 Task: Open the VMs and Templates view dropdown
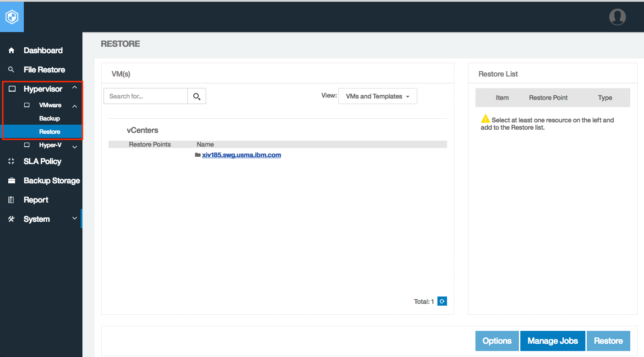378,96
